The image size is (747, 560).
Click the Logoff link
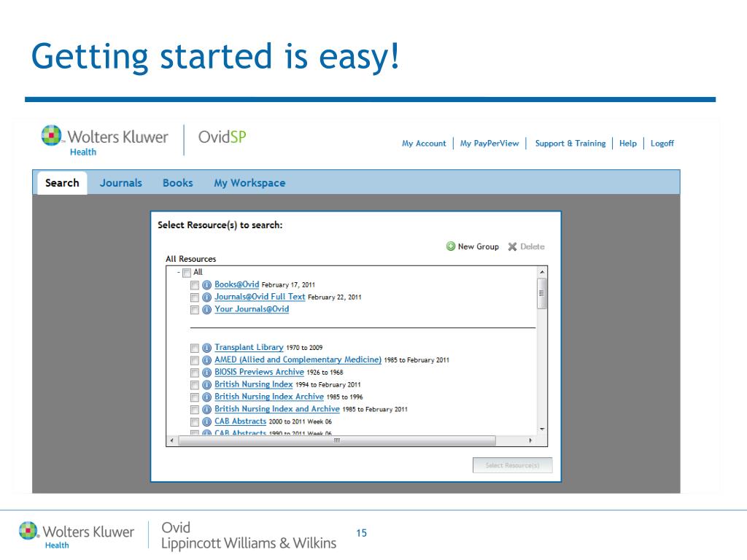coord(662,144)
